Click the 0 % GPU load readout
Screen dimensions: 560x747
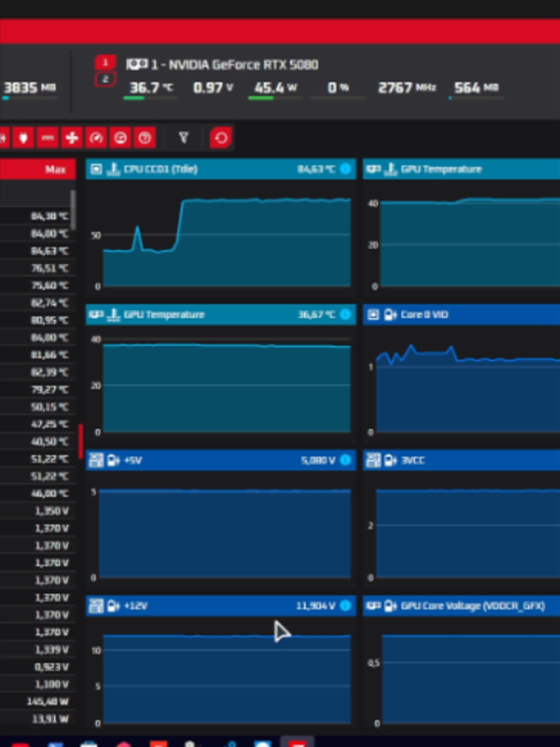[339, 88]
